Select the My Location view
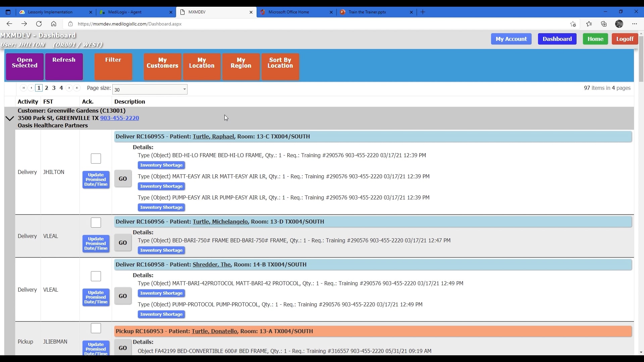Screen dimensions: 644x362 [x=201, y=66]
